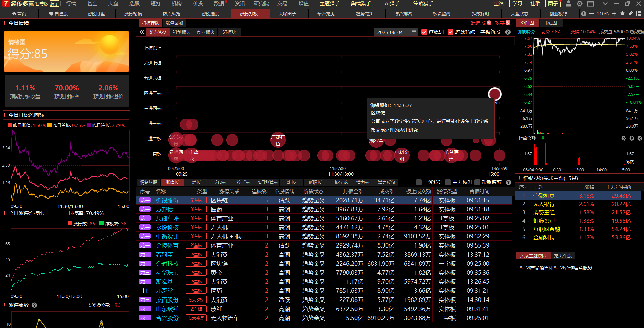644x328 pixels.
Task: Toggle the 过滤持续一字板新股 checkbox
Action: pos(451,32)
